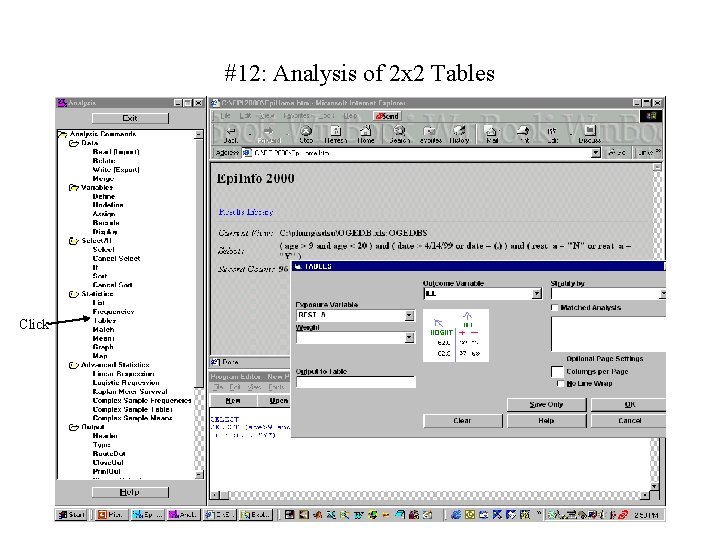Click the Columns per Page field

pyautogui.click(x=557, y=371)
